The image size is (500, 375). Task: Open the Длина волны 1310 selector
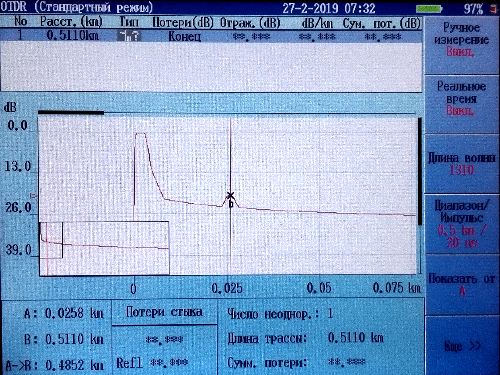tap(461, 163)
